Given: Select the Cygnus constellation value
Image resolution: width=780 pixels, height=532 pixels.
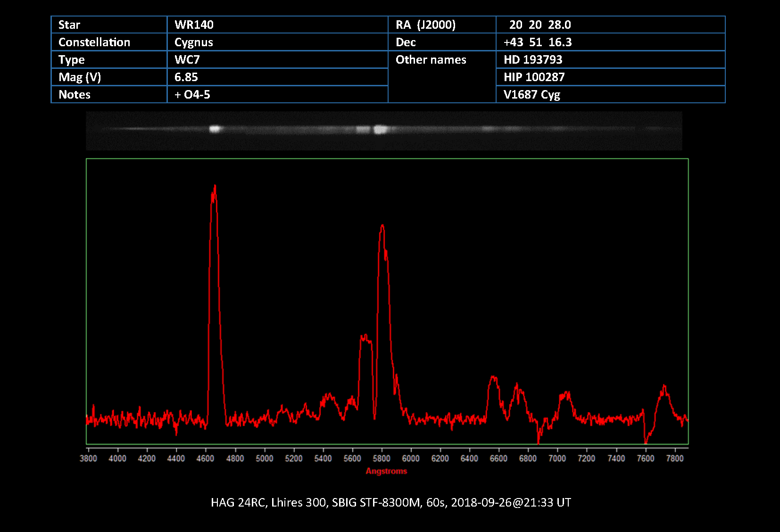Looking at the screenshot, I should (x=193, y=42).
